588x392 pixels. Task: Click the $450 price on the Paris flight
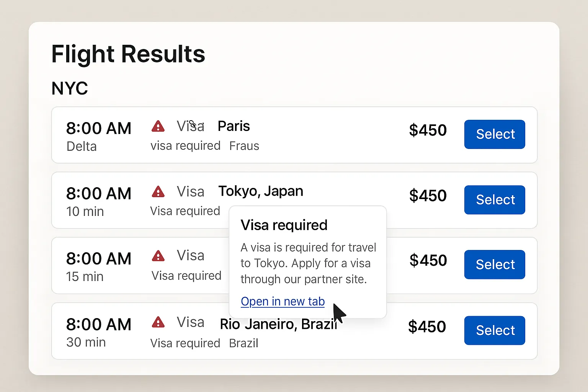427,130
